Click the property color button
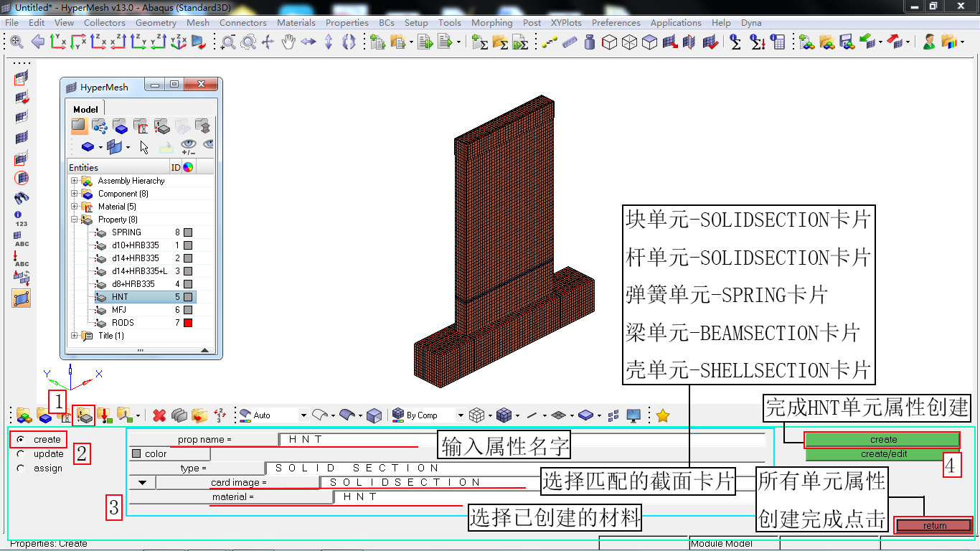980x551 pixels. coord(169,453)
